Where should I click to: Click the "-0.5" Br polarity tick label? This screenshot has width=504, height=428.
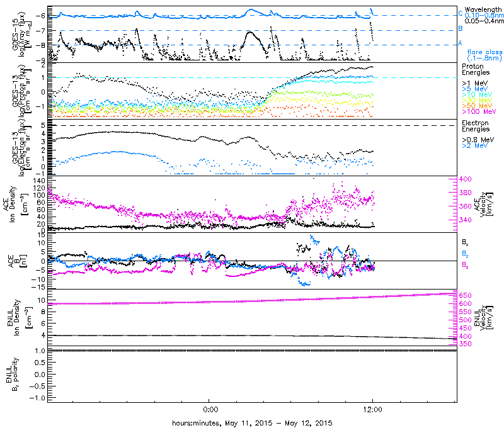tap(38, 386)
